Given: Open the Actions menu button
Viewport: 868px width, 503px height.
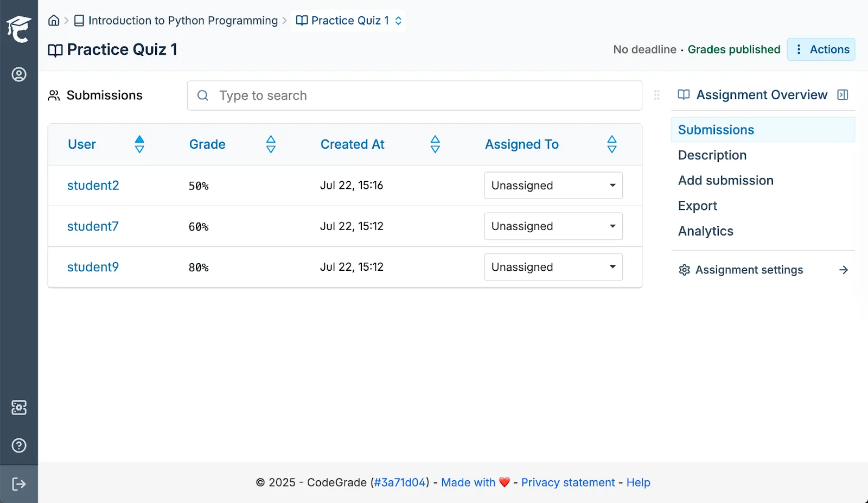Looking at the screenshot, I should pyautogui.click(x=821, y=49).
